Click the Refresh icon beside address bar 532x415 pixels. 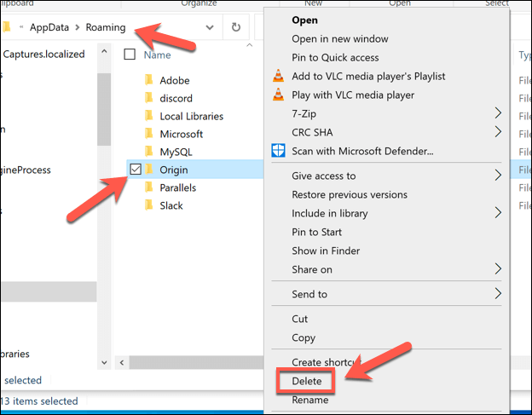pos(236,27)
